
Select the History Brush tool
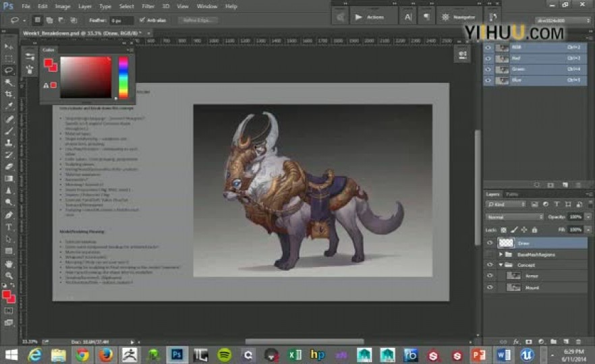[8, 155]
